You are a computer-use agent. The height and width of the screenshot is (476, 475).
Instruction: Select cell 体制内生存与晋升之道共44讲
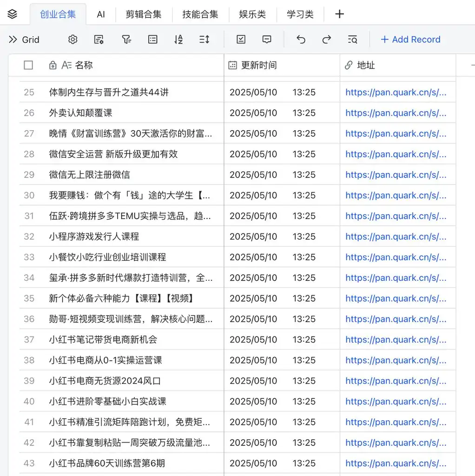point(134,93)
